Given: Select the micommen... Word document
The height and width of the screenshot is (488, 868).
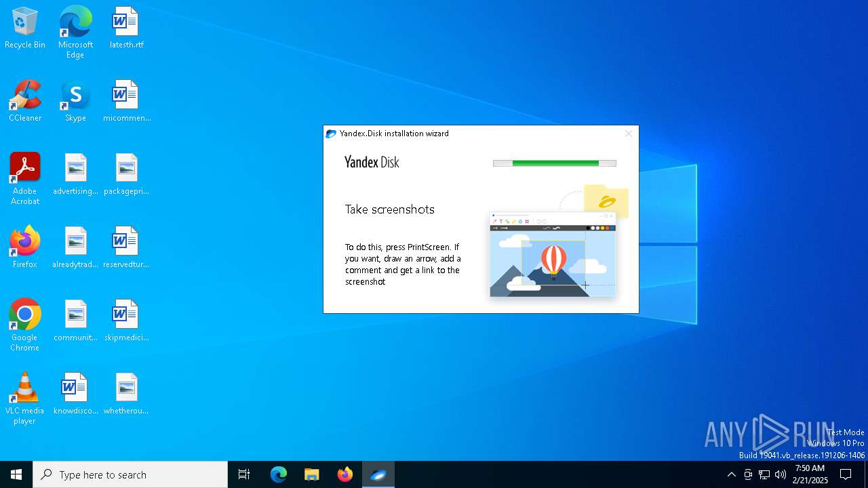Looking at the screenshot, I should [126, 102].
